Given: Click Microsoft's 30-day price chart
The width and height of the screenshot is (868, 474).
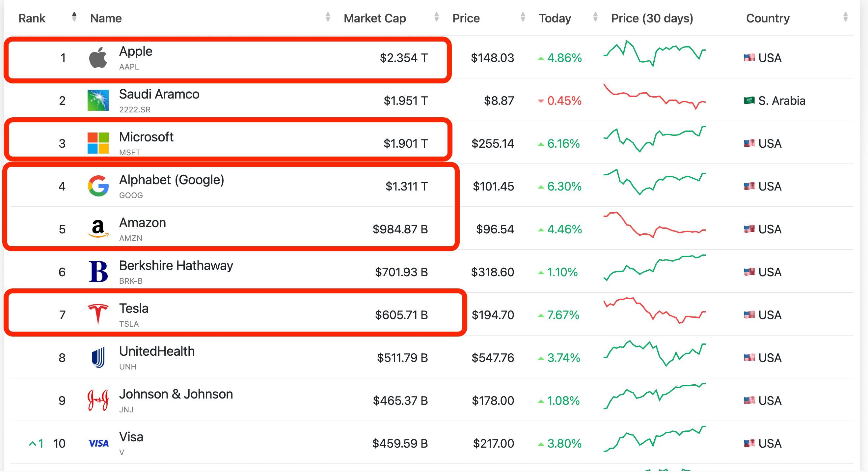Looking at the screenshot, I should (x=654, y=139).
